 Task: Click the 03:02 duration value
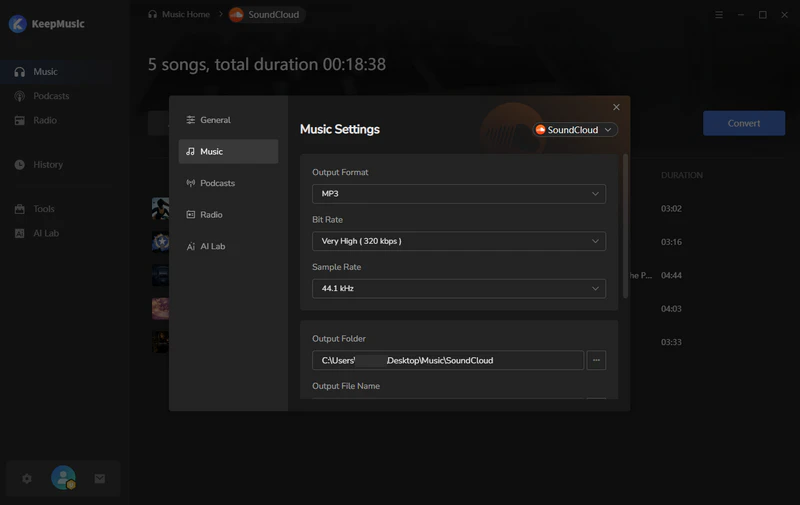[x=671, y=209]
